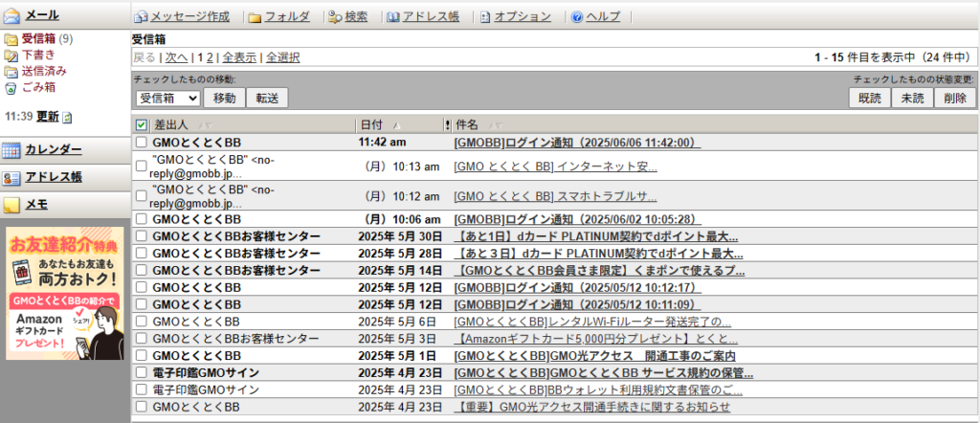Image resolution: width=980 pixels, height=423 pixels.
Task: Open the BBウォレット利用規約文書保管 message
Action: point(598,390)
